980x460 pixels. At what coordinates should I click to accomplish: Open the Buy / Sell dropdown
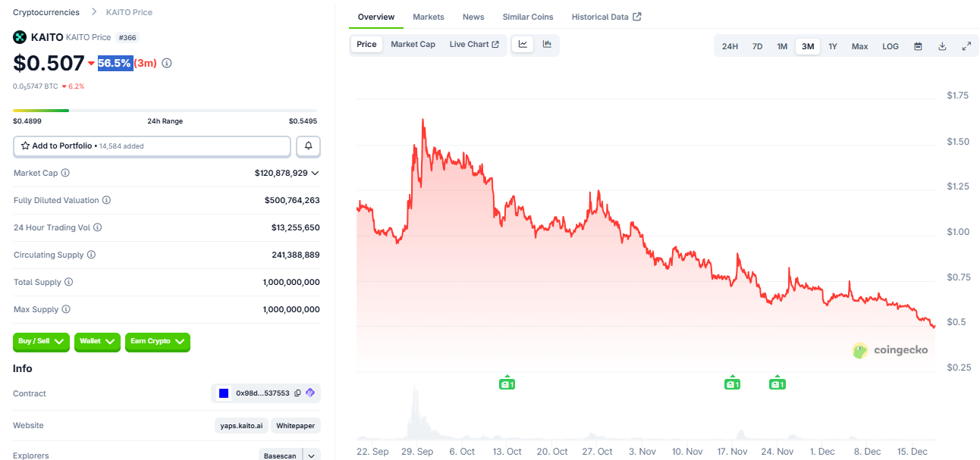41,342
